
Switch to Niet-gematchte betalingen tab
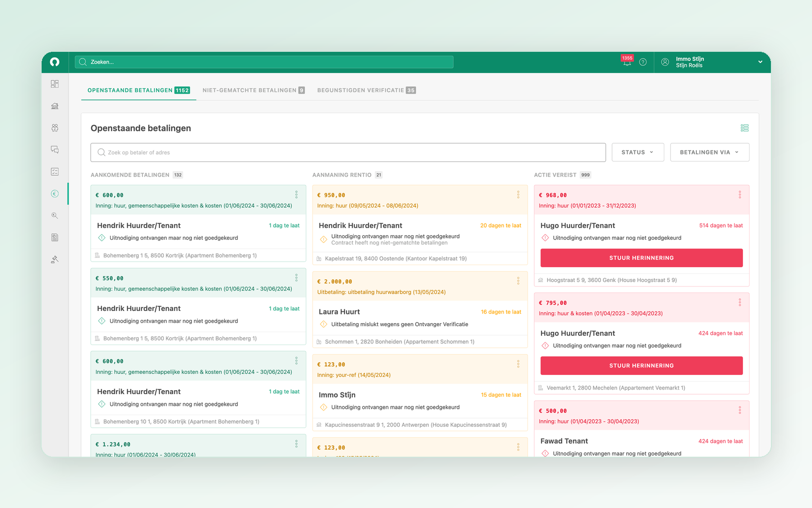click(254, 90)
